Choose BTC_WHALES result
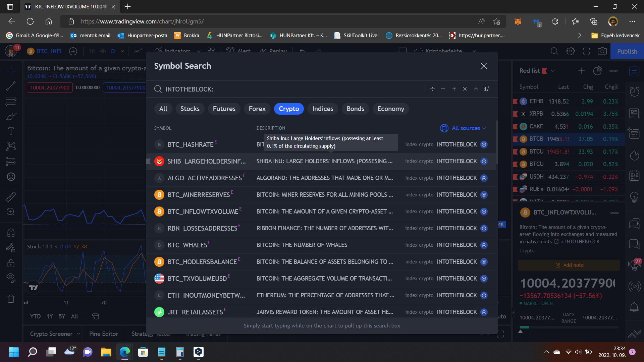Screen dimensions: 644x362 coord(320,245)
